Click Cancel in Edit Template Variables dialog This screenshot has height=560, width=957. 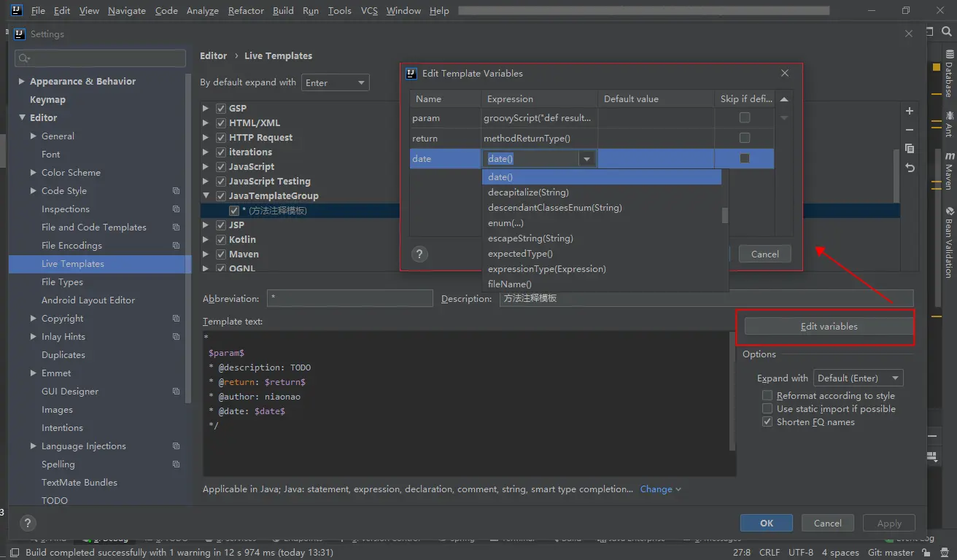[x=764, y=254]
